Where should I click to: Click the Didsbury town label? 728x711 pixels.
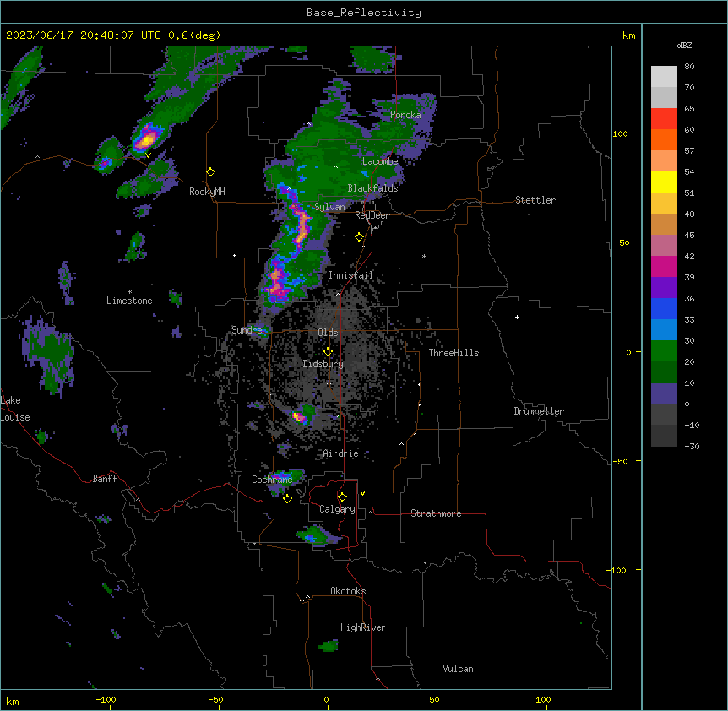coord(323,364)
